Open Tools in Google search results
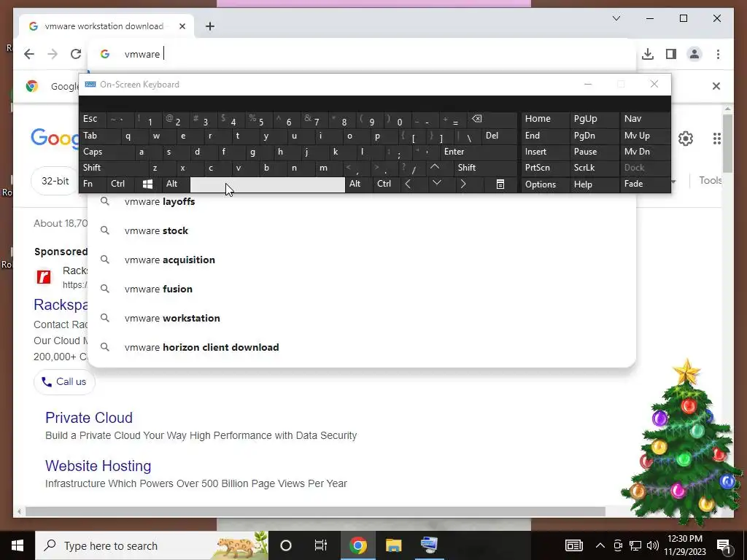 [x=710, y=181]
